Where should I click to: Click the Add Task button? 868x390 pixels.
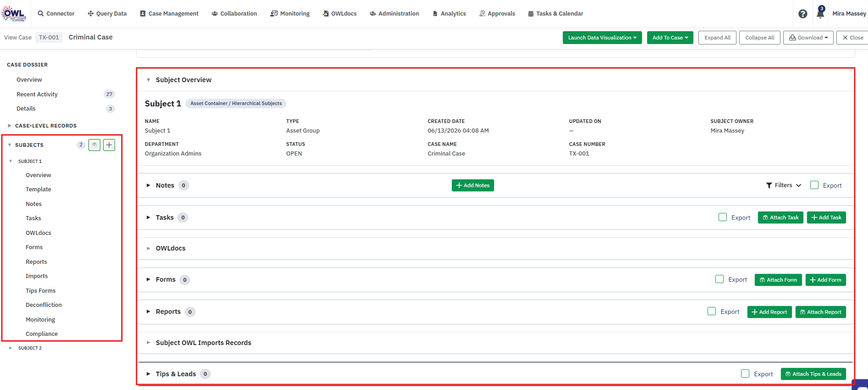(x=826, y=217)
